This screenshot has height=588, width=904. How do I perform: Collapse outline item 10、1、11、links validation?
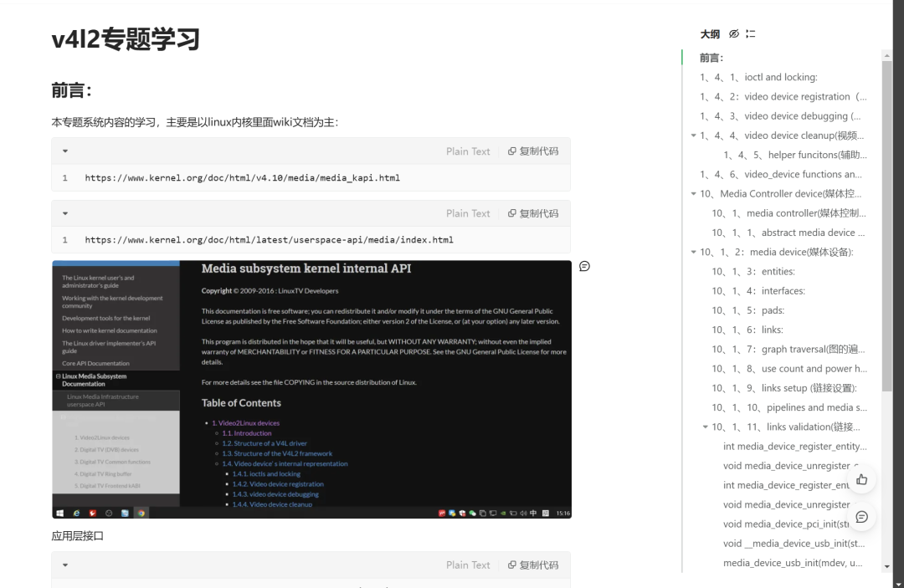tap(705, 427)
